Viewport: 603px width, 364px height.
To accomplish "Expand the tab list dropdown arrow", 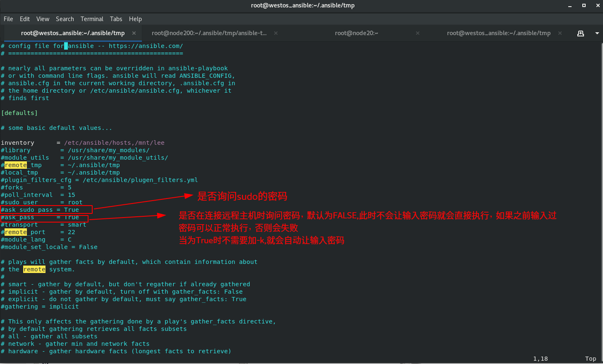I will click(x=597, y=33).
